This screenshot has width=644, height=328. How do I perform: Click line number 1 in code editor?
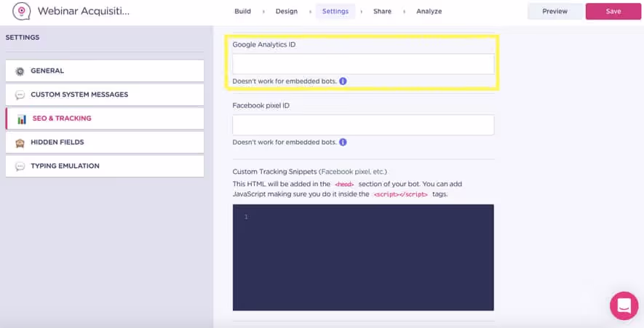click(x=246, y=217)
